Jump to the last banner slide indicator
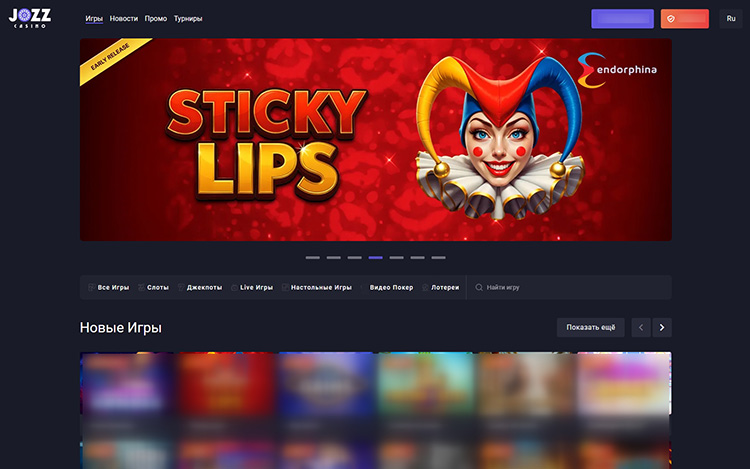Viewport: 750px width, 469px height. 438,258
